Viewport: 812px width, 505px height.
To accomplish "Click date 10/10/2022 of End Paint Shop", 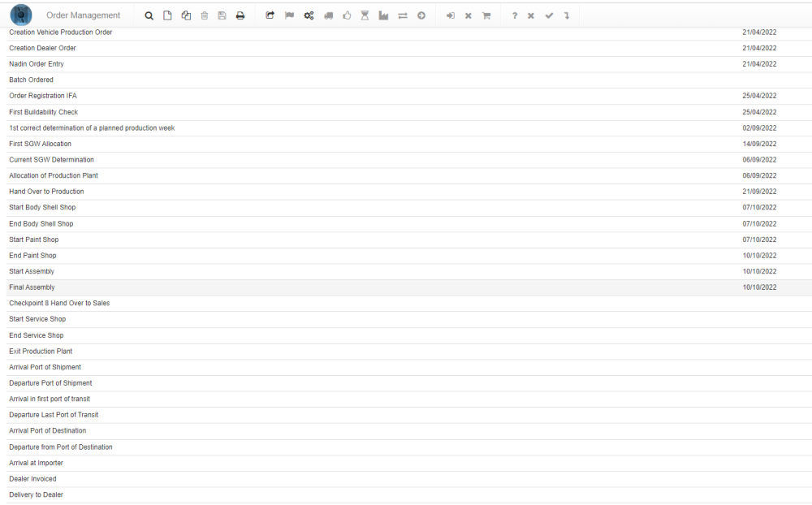I will [x=759, y=256].
